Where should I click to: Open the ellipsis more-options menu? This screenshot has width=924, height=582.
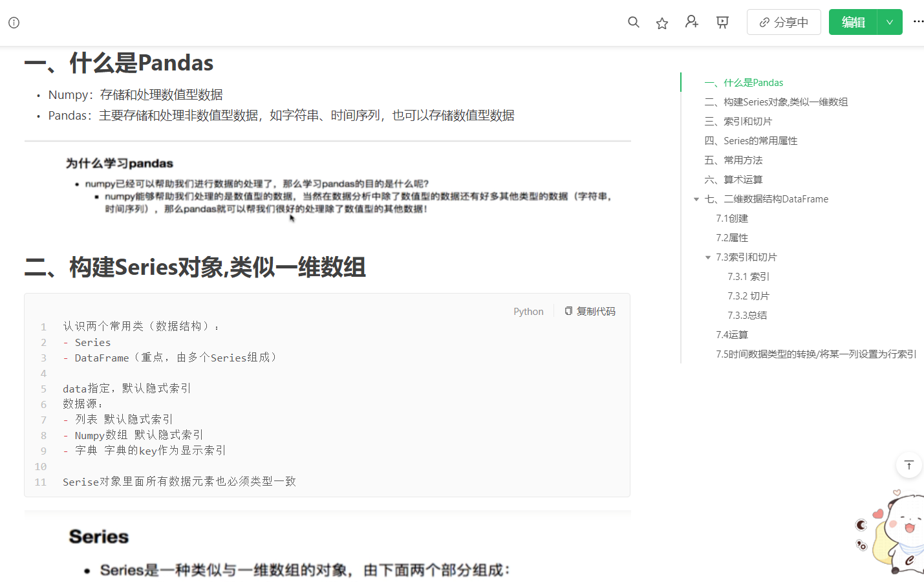point(919,21)
